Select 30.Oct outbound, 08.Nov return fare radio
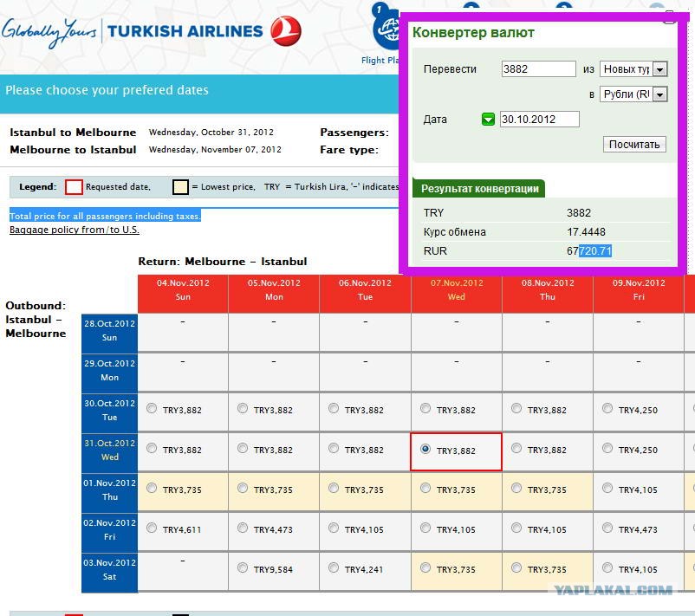The image size is (695, 616). point(516,408)
